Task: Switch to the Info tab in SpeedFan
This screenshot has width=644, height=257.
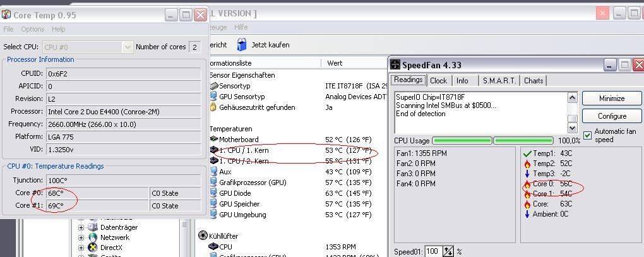Action: click(462, 80)
